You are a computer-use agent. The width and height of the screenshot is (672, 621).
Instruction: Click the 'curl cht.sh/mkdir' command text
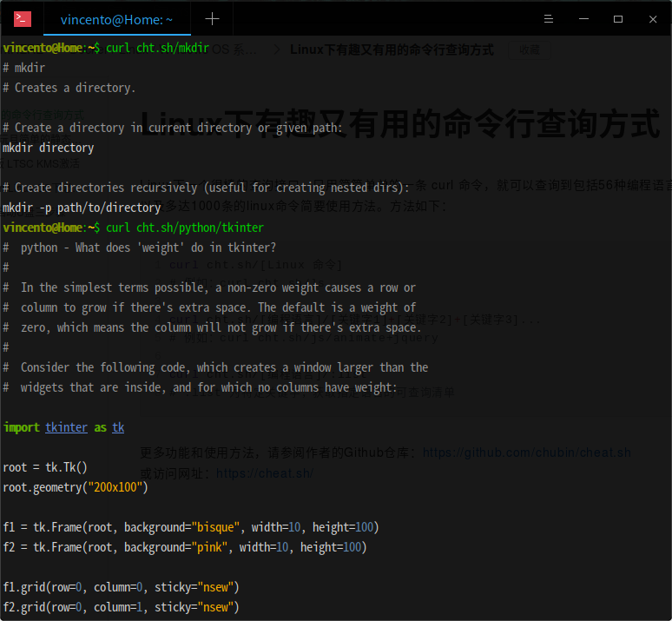[x=157, y=48]
